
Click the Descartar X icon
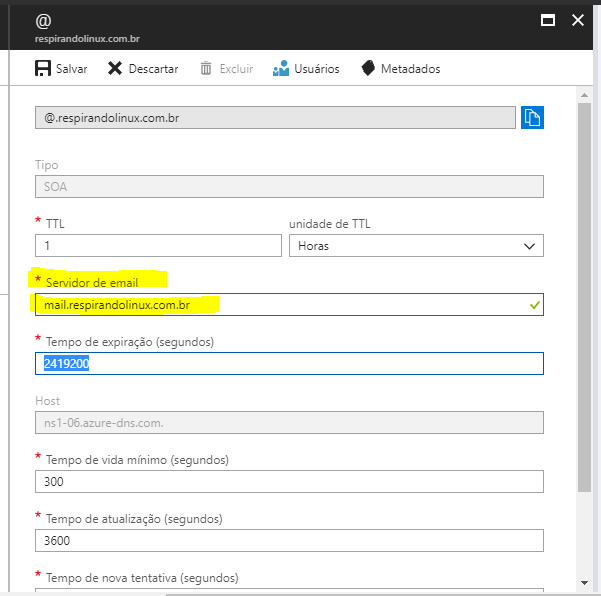point(115,69)
